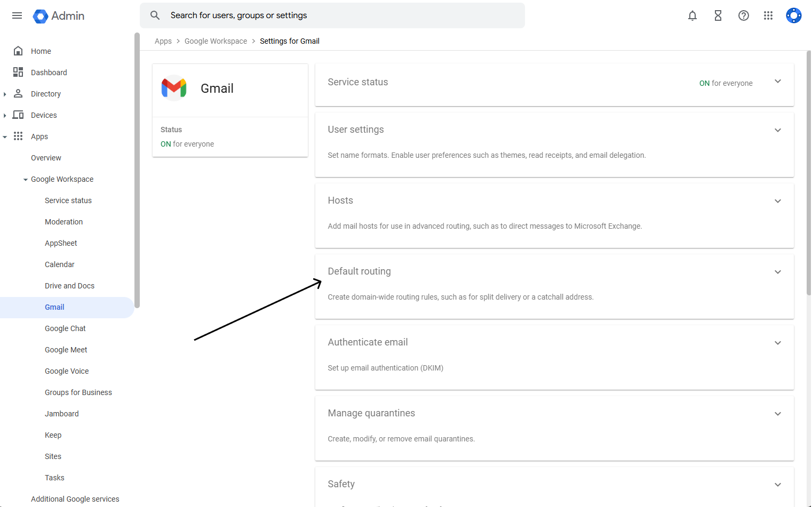The width and height of the screenshot is (812, 507).
Task: Click the Apps breadcrumb link
Action: [163, 41]
